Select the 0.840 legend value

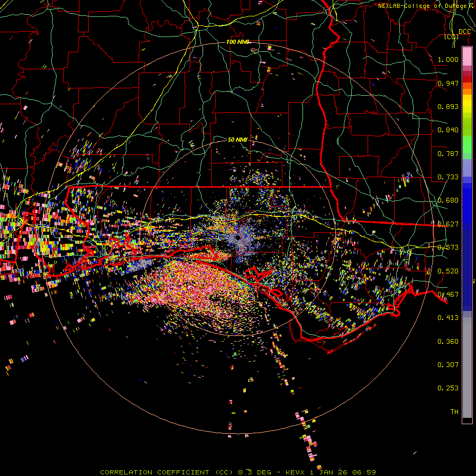(x=448, y=130)
